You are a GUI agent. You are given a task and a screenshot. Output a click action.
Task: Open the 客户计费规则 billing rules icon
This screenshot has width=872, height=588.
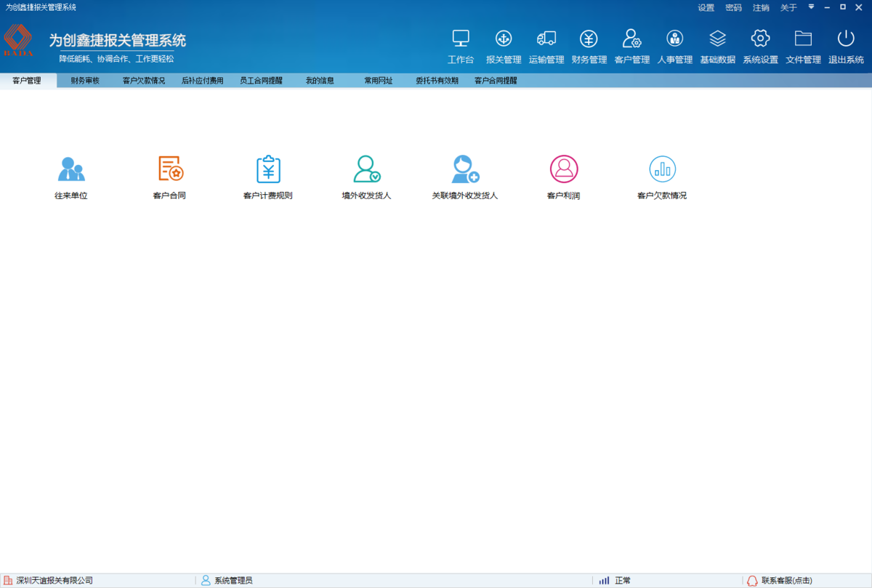267,173
